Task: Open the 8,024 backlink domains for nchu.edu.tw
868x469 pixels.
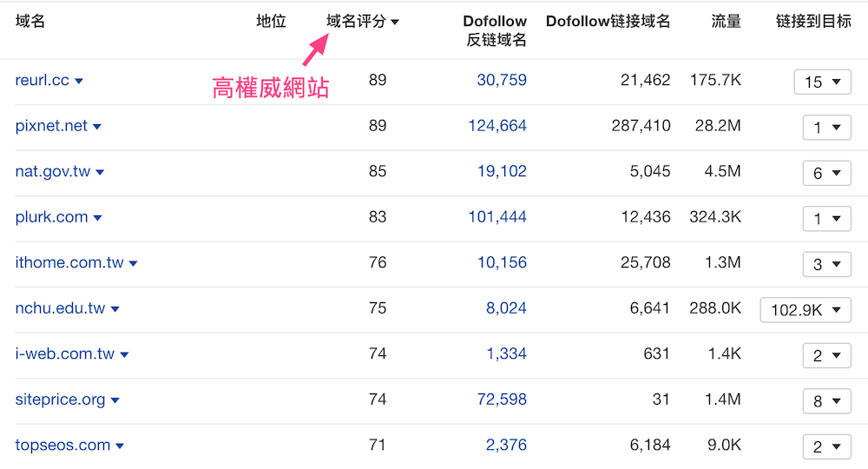Action: click(506, 307)
